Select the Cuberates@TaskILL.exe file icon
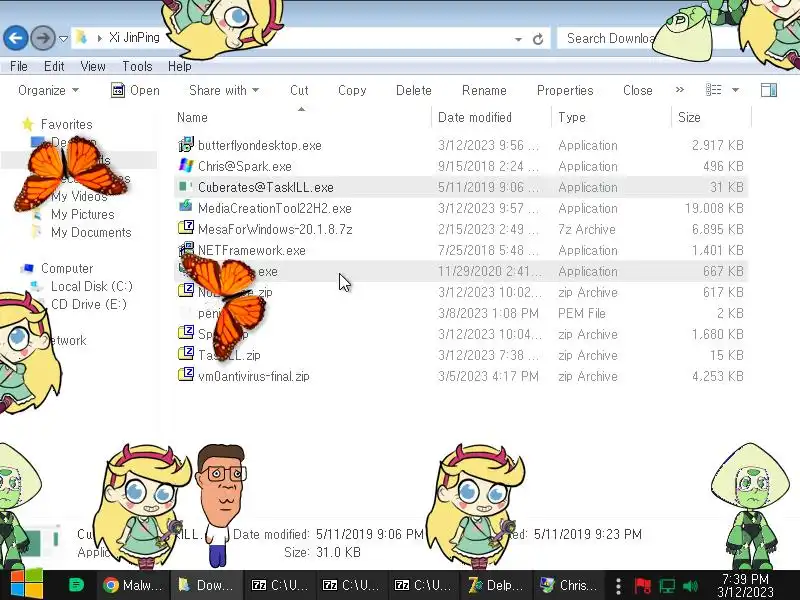This screenshot has width=800, height=600. click(x=186, y=187)
